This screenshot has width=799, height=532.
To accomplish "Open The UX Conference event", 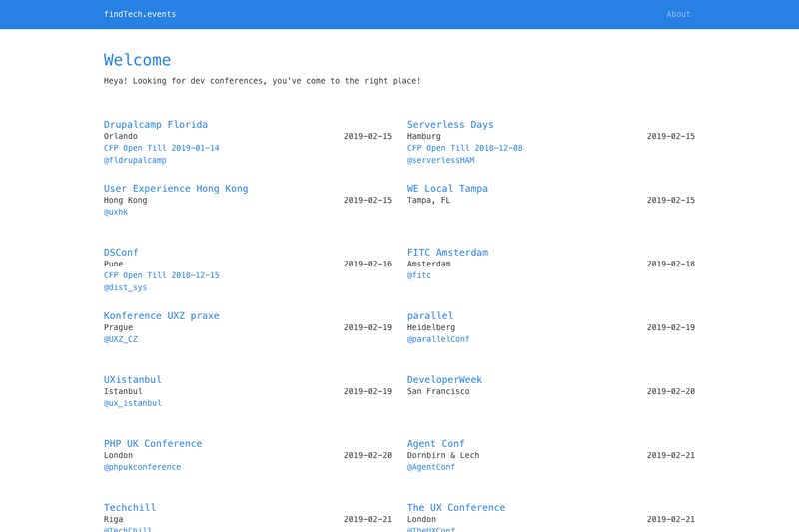I will (456, 508).
